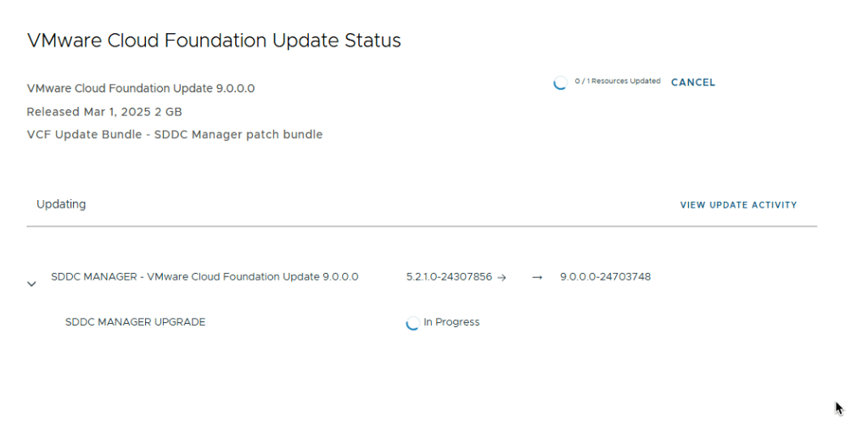Click the small arrow after version 5.2.1.0-24307856
This screenshot has width=868, height=434.
tap(501, 277)
